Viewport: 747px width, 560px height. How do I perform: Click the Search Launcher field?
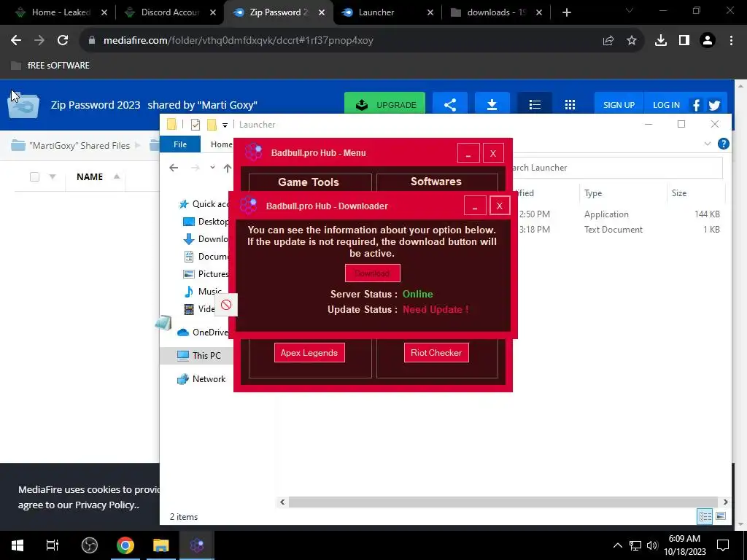pos(617,168)
